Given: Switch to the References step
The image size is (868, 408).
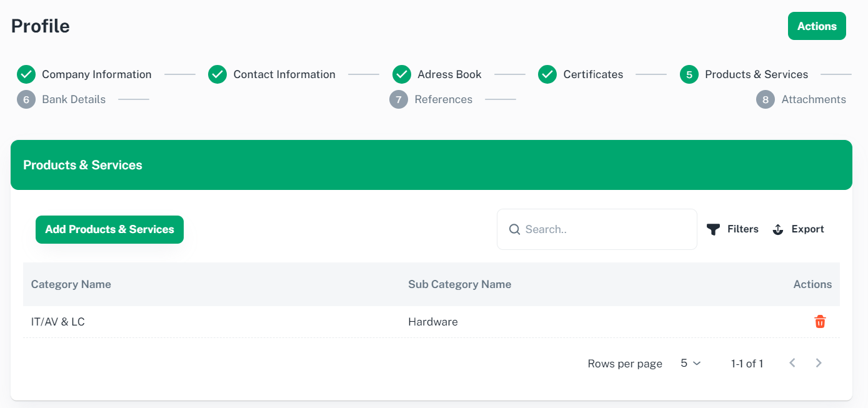Looking at the screenshot, I should pyautogui.click(x=443, y=99).
